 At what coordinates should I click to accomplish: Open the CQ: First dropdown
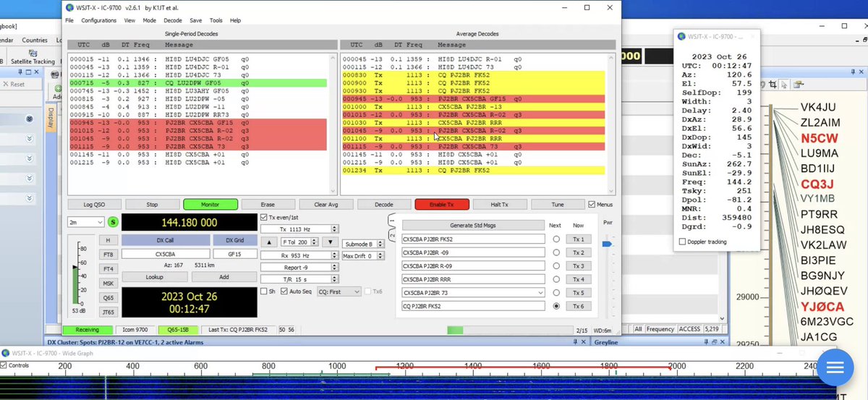pos(339,292)
